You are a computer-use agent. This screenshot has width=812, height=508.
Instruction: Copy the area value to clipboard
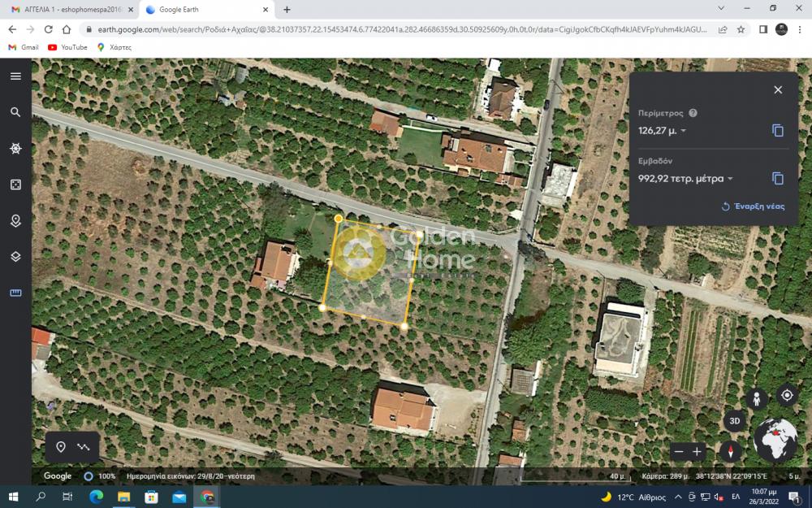click(777, 179)
